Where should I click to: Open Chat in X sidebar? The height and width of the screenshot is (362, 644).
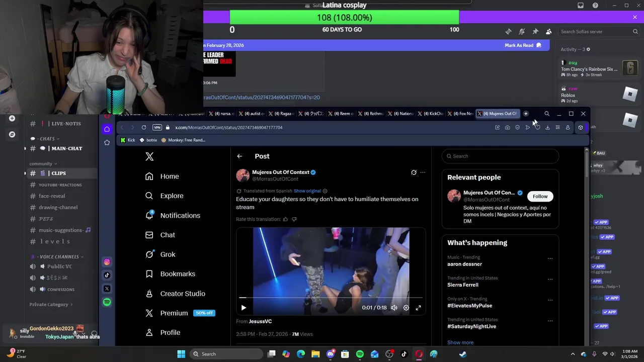tap(160, 235)
